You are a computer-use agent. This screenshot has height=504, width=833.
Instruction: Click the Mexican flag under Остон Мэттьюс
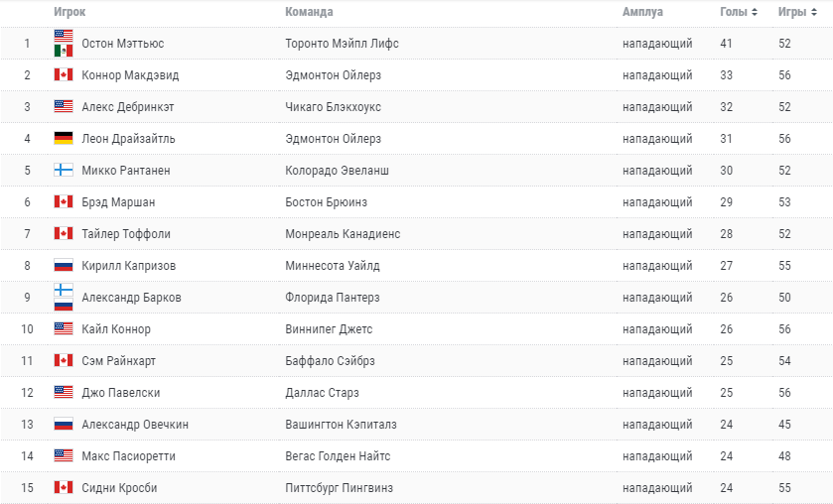click(x=64, y=51)
